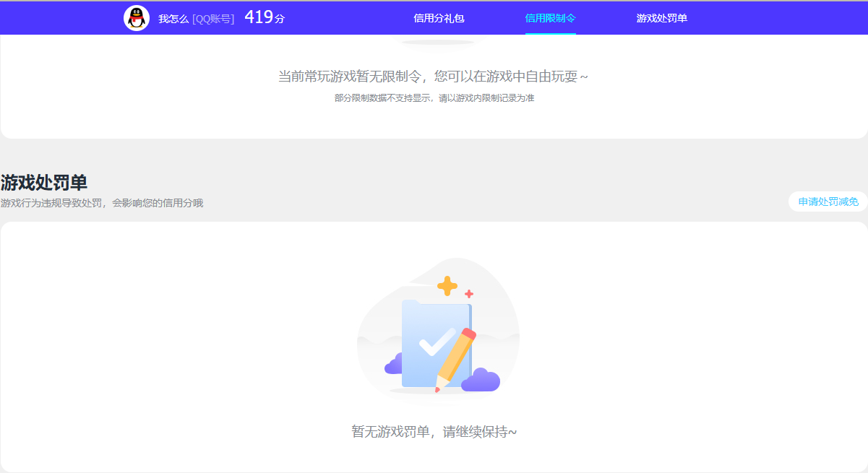The image size is (868, 473).
Task: Click the 419分 credit score
Action: (x=265, y=17)
